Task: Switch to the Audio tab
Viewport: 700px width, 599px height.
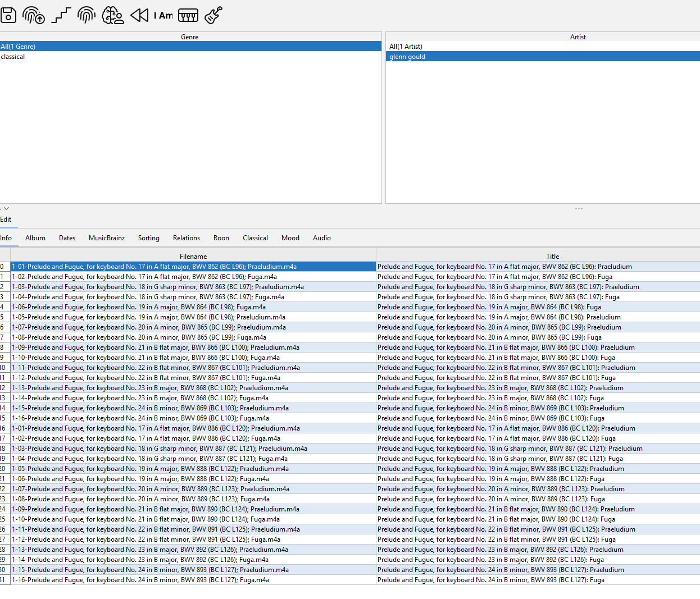Action: 322,238
